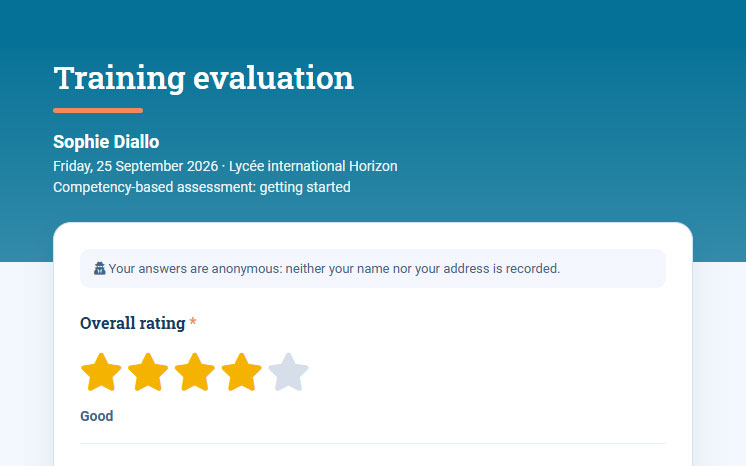746x466 pixels.
Task: Click the 'Good' rating label
Action: (97, 416)
